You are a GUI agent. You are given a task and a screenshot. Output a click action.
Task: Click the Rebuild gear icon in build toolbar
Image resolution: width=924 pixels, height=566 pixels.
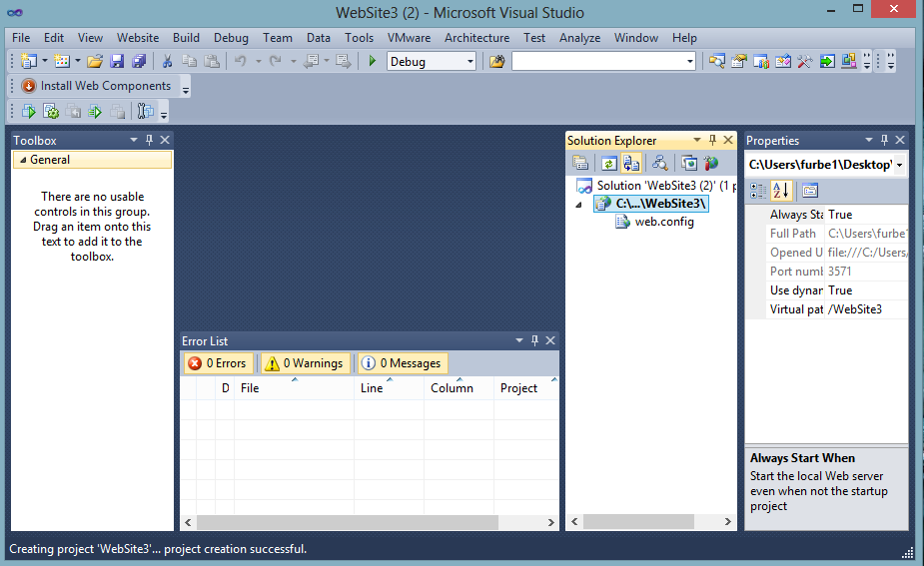(x=51, y=111)
